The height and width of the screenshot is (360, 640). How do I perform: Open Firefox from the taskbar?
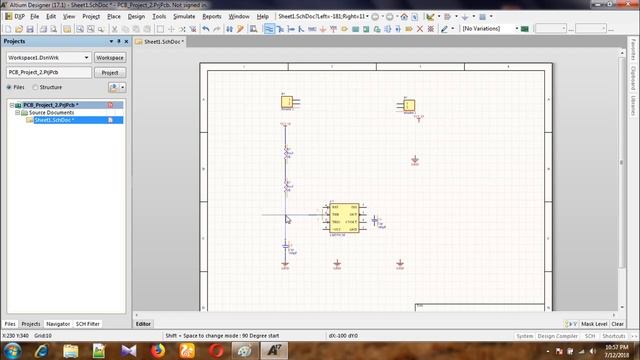pos(158,351)
